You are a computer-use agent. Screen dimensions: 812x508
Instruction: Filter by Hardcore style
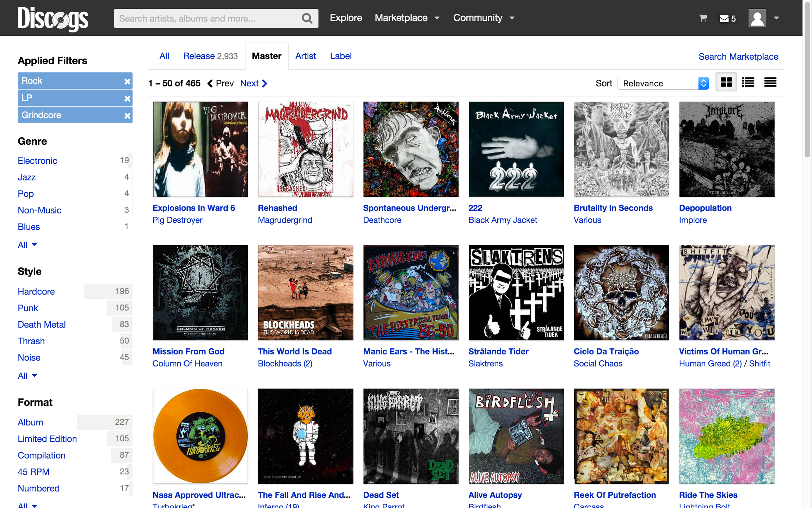point(36,292)
